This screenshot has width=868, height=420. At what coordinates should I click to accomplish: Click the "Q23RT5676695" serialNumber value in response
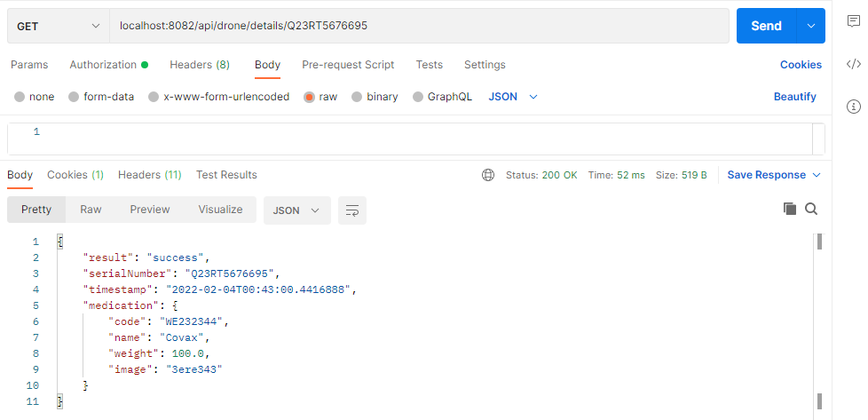230,273
